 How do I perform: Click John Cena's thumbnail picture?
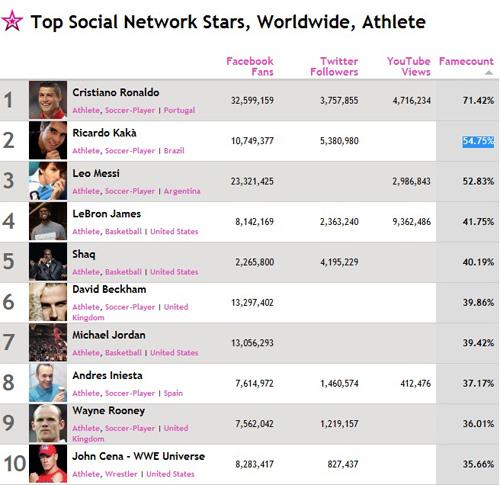coord(48,464)
